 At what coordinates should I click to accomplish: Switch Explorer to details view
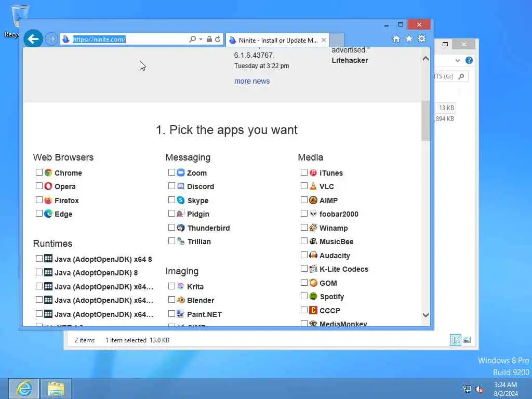click(455, 340)
